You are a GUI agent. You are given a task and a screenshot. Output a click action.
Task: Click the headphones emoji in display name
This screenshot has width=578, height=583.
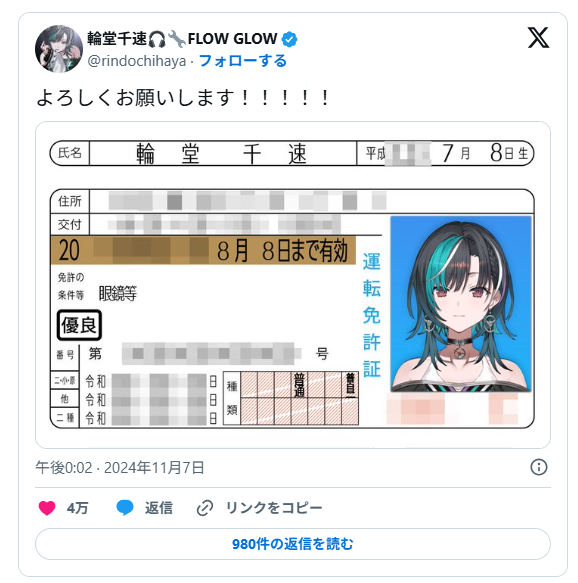click(x=157, y=39)
